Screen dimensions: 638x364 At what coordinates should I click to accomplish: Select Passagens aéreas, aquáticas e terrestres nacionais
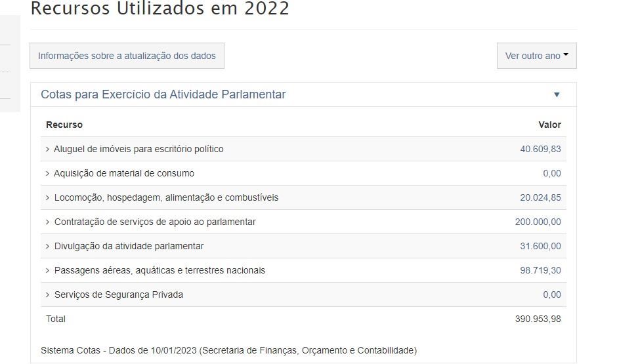coord(159,270)
